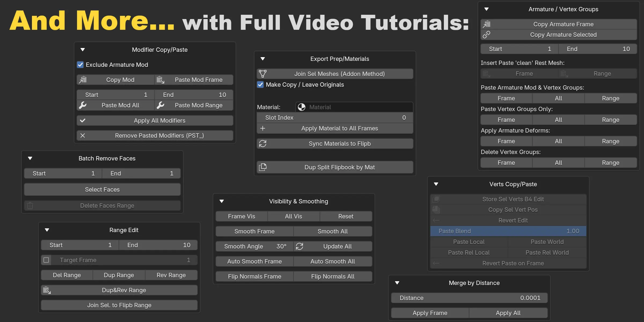644x322 pixels.
Task: Click Frame under Paste Armature Mod & Vertex Groups
Action: [x=506, y=98]
